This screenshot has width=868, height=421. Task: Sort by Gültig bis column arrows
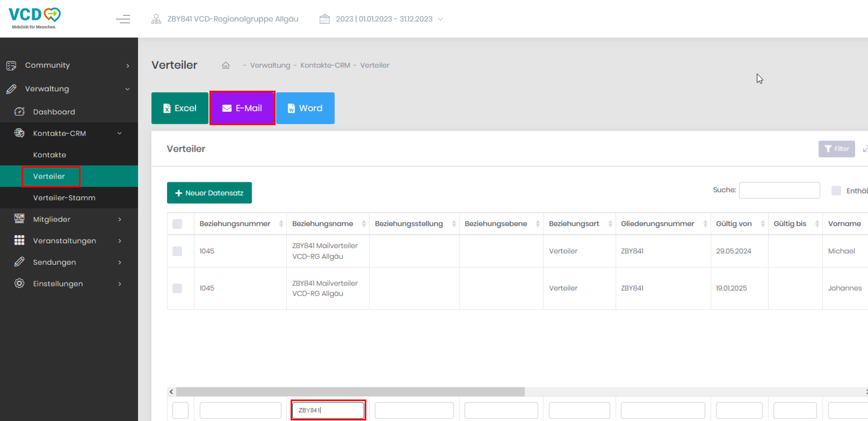817,224
